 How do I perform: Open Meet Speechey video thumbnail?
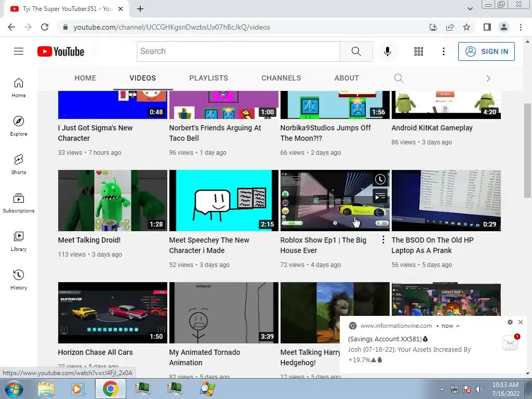tap(223, 201)
